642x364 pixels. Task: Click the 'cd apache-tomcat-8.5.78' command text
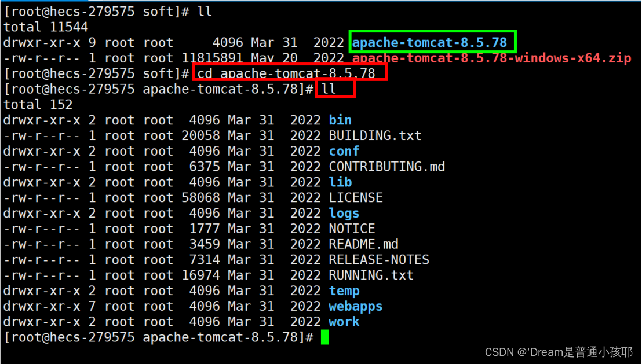pyautogui.click(x=286, y=73)
